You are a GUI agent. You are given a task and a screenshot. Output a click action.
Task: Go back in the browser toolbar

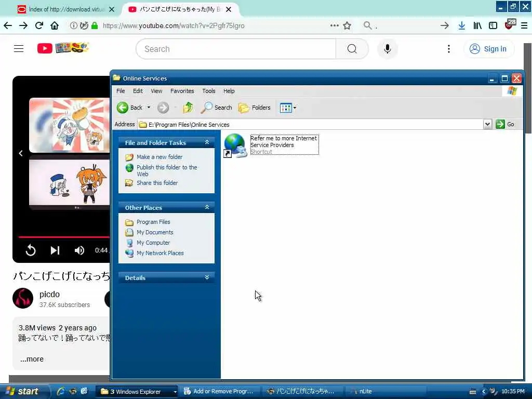(8, 25)
